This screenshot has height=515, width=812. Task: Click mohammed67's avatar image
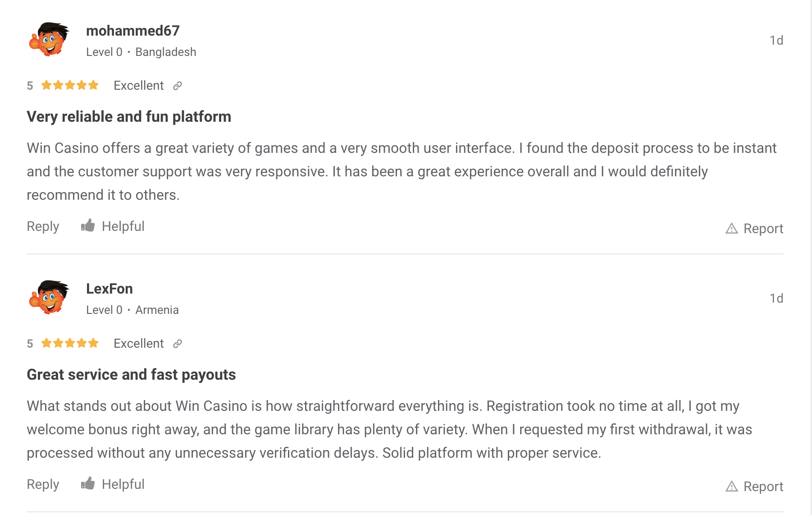click(x=50, y=39)
